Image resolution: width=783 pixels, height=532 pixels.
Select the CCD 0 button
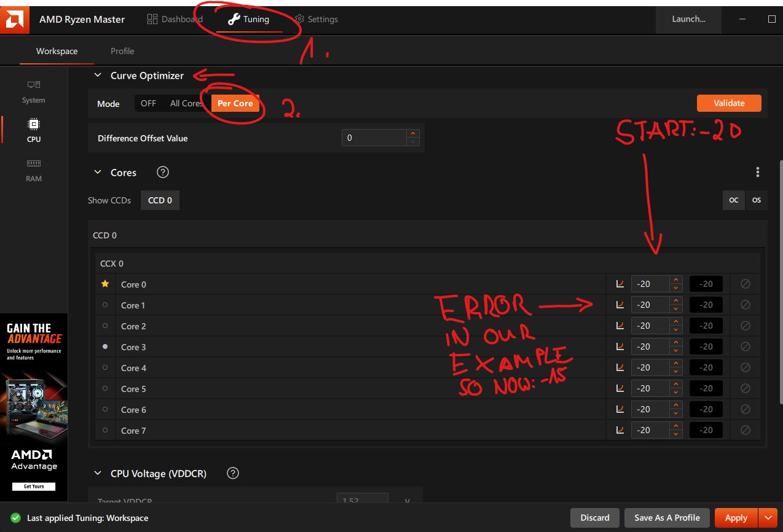(x=160, y=200)
